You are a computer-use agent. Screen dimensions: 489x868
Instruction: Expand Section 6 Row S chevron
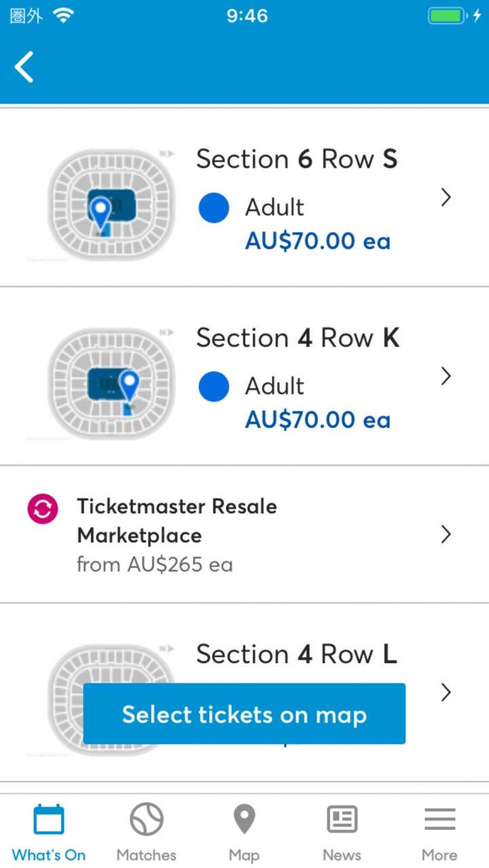coord(446,197)
